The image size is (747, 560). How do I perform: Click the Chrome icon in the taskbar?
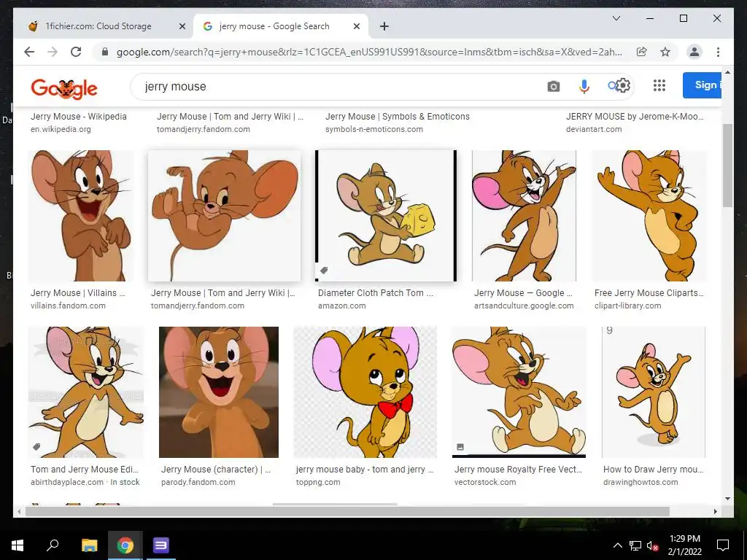pyautogui.click(x=125, y=545)
